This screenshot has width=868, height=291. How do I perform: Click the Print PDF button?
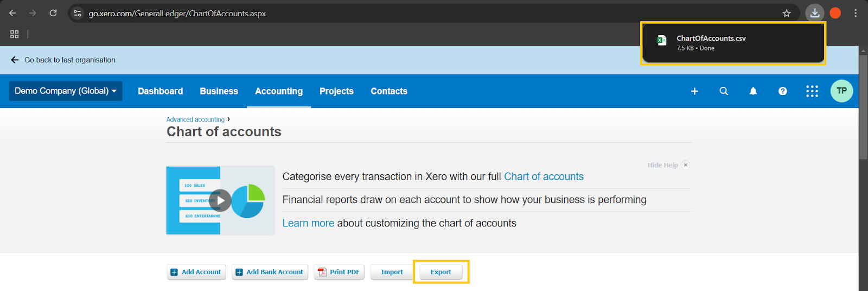point(339,272)
